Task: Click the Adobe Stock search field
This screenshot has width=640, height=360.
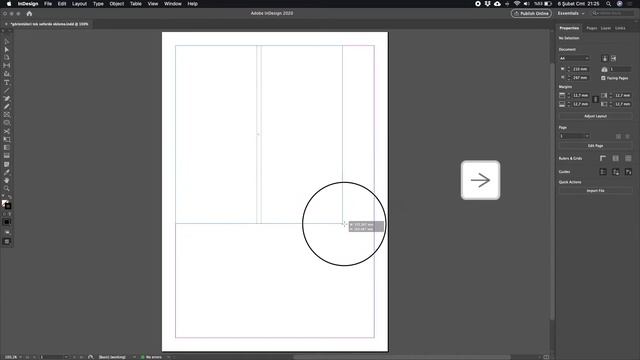Action: [x=613, y=13]
